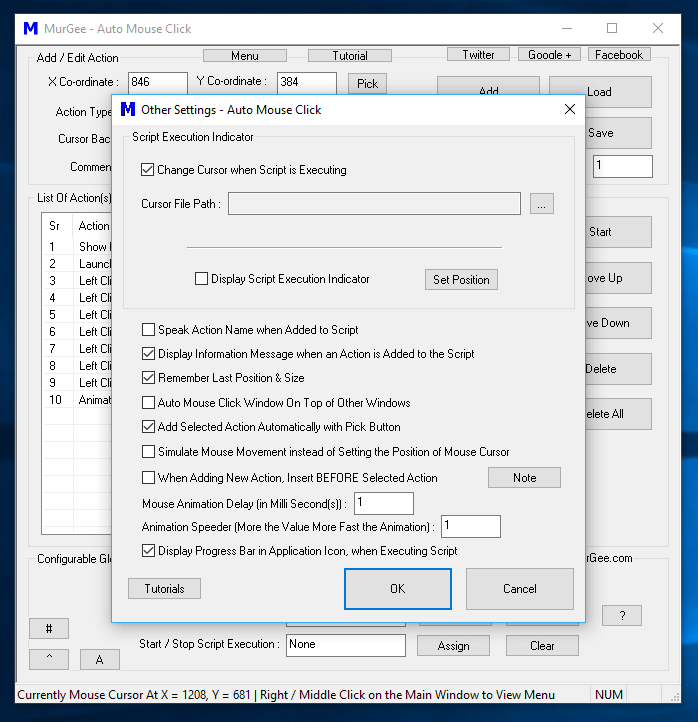
Task: Click the ? help button
Action: (x=622, y=616)
